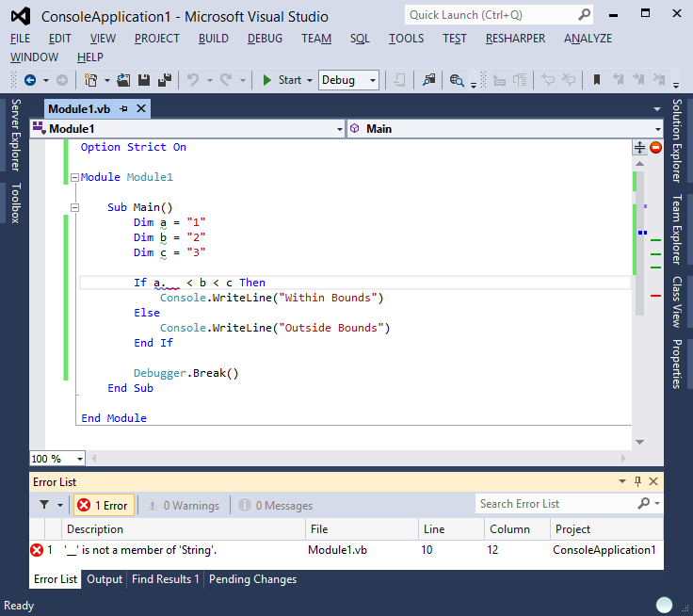This screenshot has height=616, width=693.
Task: Open the Server Explorer side panel
Action: coord(15,136)
